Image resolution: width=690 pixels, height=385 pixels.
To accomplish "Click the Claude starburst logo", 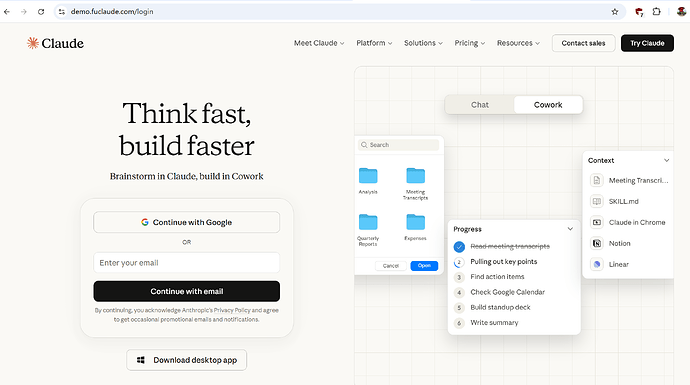I will [x=33, y=43].
